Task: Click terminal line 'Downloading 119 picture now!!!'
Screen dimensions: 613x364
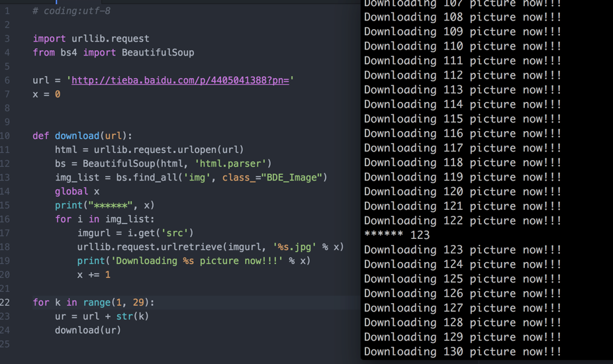Action: 463,177
